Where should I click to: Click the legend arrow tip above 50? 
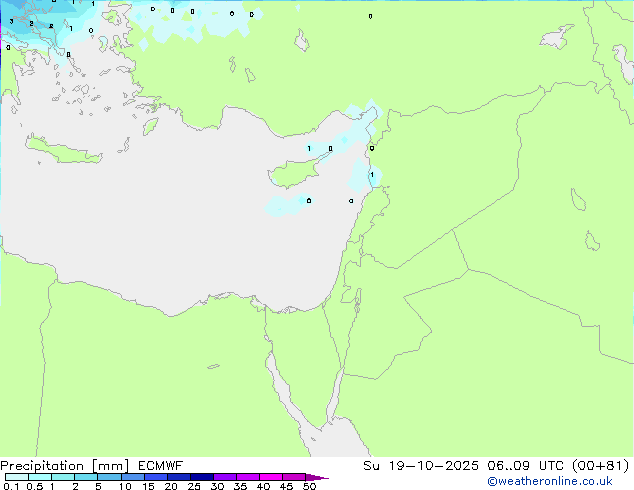point(317,477)
